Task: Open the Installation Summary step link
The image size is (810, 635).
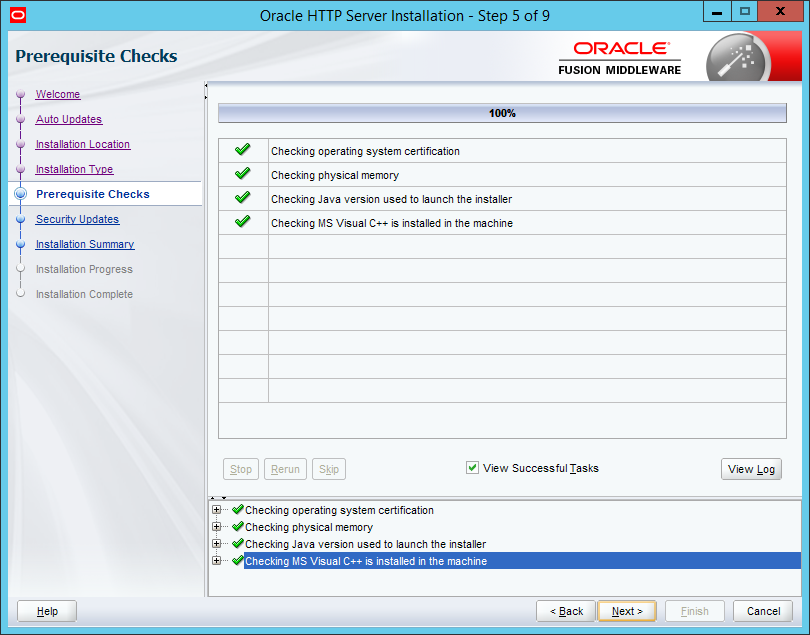Action: click(x=85, y=244)
